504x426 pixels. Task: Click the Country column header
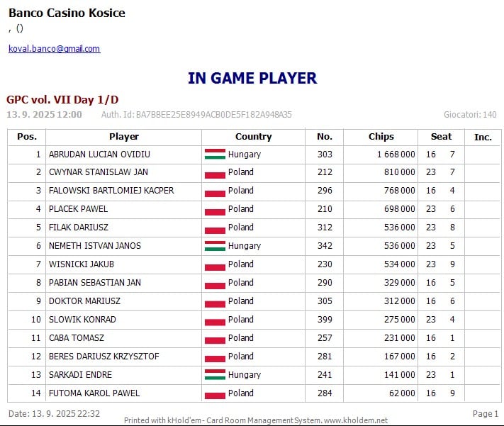click(x=253, y=137)
